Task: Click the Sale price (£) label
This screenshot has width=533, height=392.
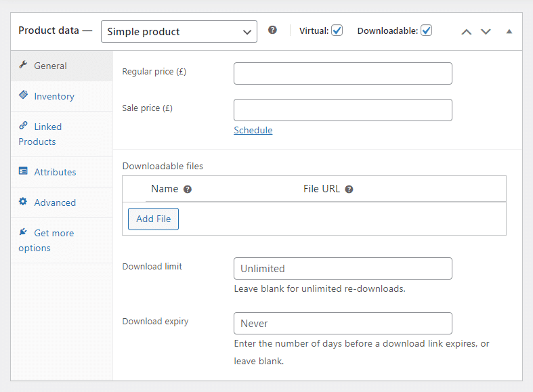Action: (147, 108)
